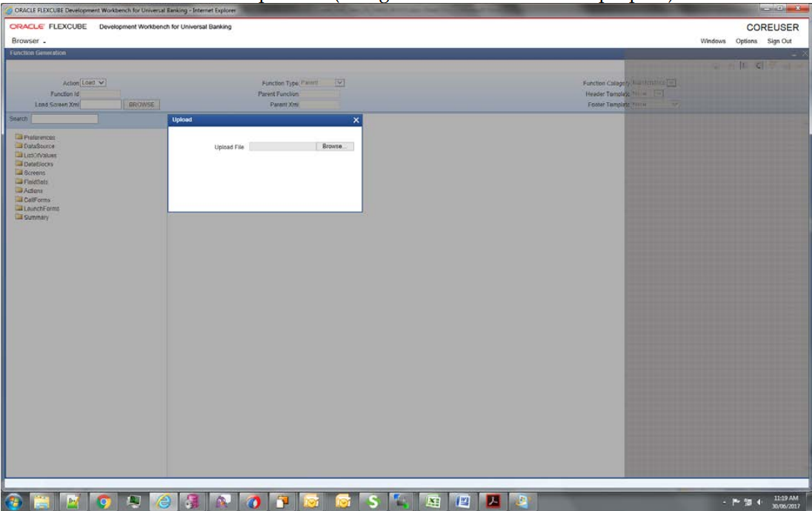Click the Parent Function input field
The width and height of the screenshot is (812, 511).
[x=319, y=94]
